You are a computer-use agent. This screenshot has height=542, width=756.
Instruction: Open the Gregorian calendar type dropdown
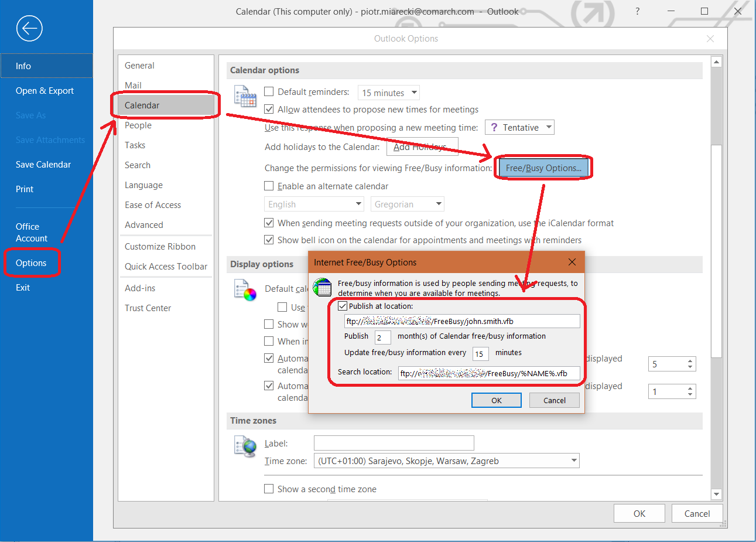408,204
